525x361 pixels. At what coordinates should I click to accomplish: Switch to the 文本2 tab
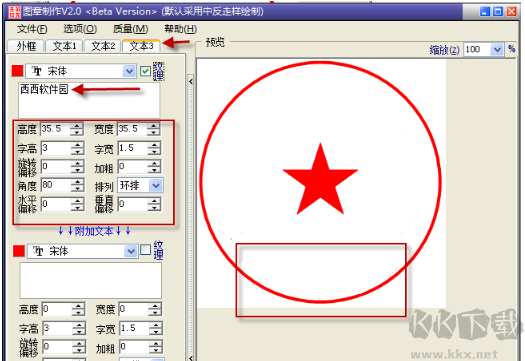[103, 46]
